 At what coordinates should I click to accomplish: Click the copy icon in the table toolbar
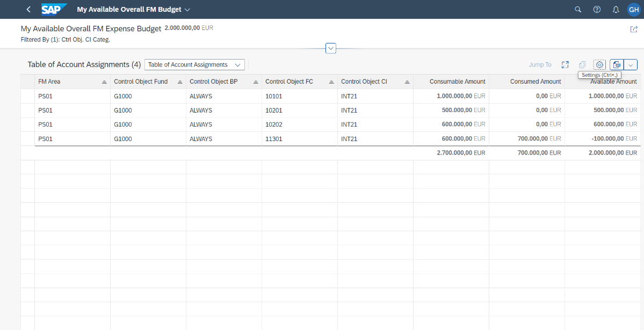coord(582,65)
